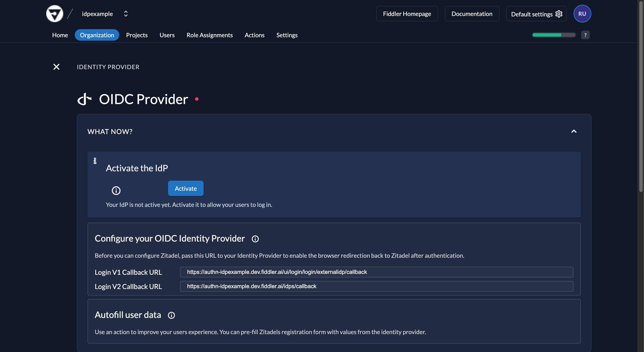Click the green onboarding progress bar
Image resolution: width=644 pixels, height=352 pixels.
(x=554, y=35)
